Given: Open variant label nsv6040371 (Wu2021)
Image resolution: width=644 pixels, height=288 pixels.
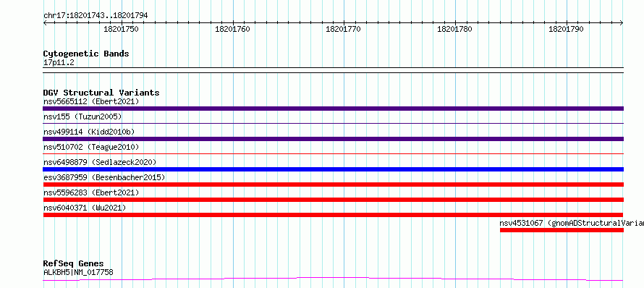Looking at the screenshot, I should click(x=85, y=208).
